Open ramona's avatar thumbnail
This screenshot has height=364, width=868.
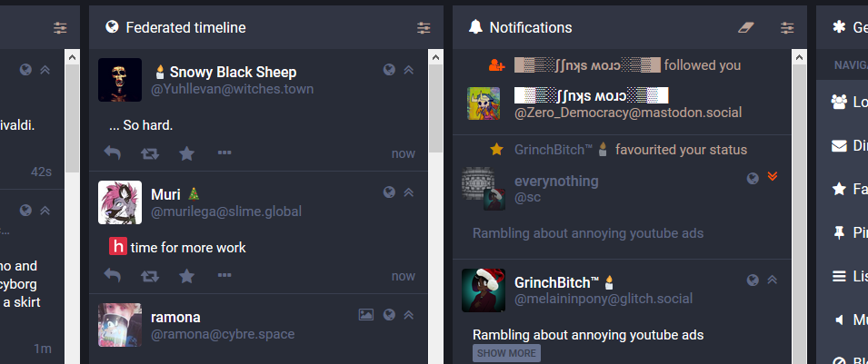point(120,325)
